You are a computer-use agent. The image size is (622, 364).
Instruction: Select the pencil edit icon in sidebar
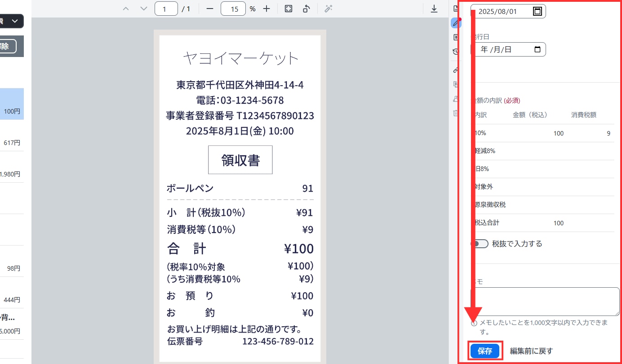coord(456,23)
